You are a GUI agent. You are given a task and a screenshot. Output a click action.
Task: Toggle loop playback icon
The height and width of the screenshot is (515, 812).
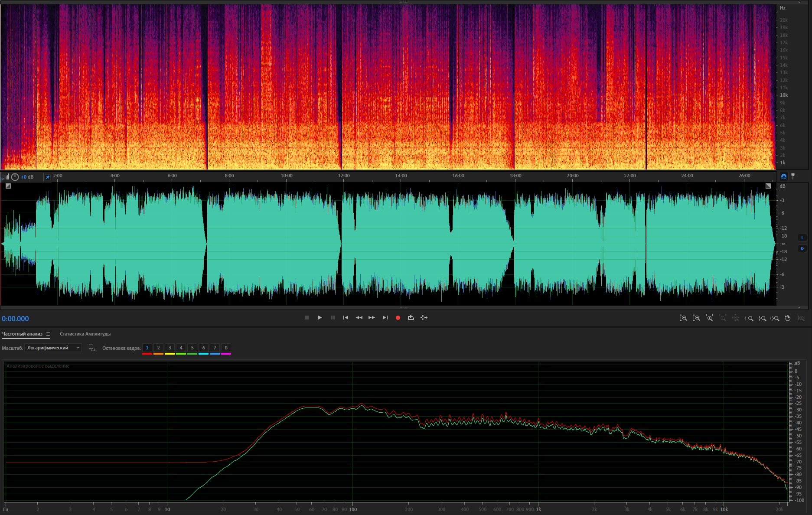[411, 318]
